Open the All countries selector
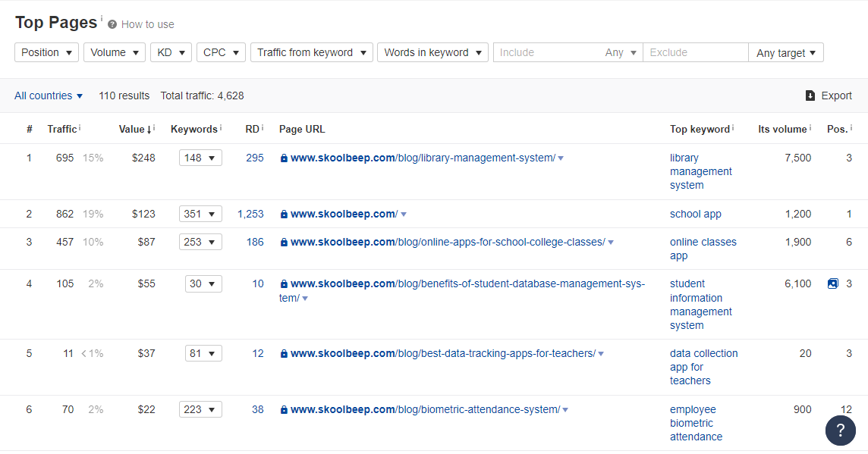The height and width of the screenshot is (454, 868). pos(49,95)
